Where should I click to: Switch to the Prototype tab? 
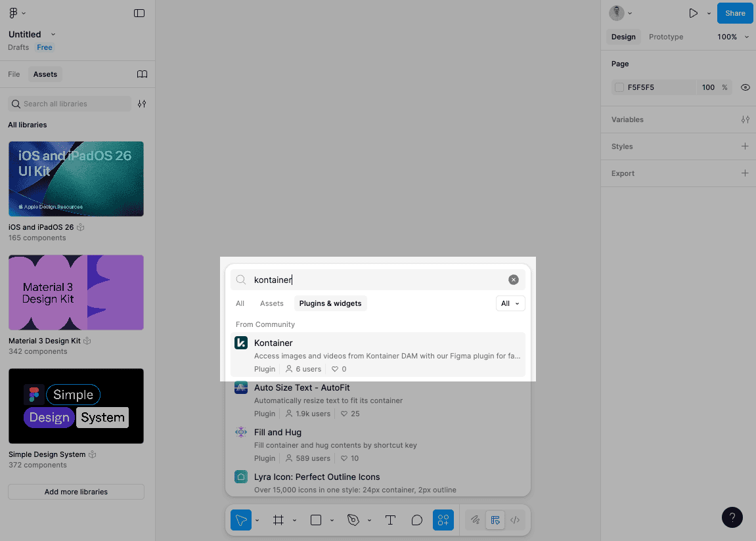[665, 37]
